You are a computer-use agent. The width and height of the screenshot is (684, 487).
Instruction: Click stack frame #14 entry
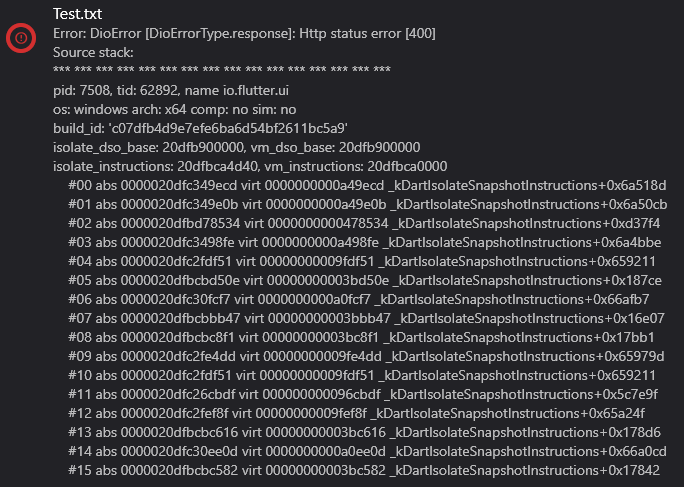pyautogui.click(x=367, y=451)
